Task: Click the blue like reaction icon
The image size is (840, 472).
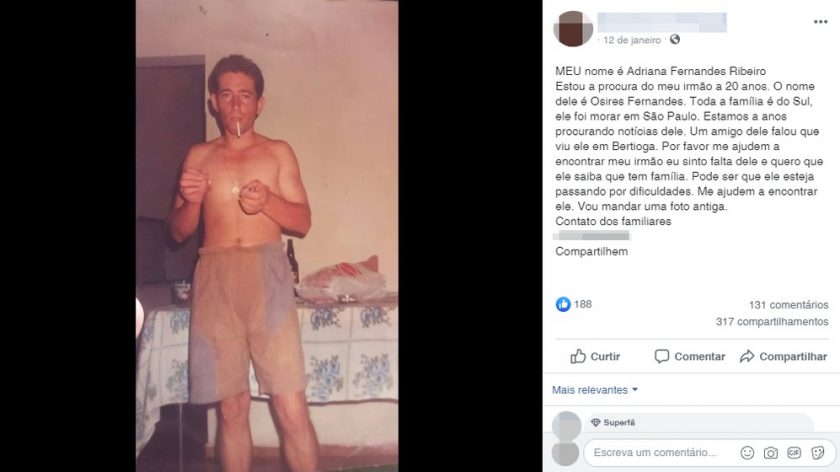Action: coord(562,304)
